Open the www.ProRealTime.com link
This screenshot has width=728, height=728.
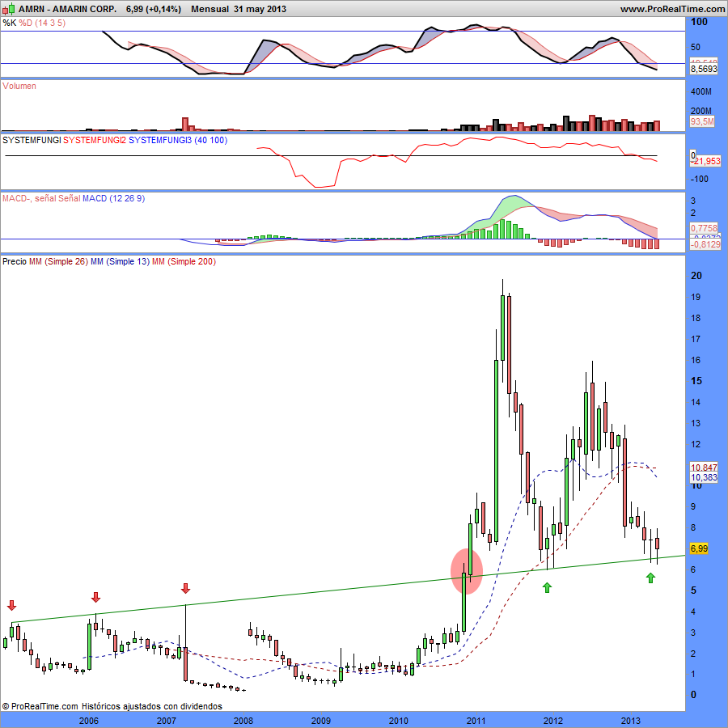[x=673, y=9]
